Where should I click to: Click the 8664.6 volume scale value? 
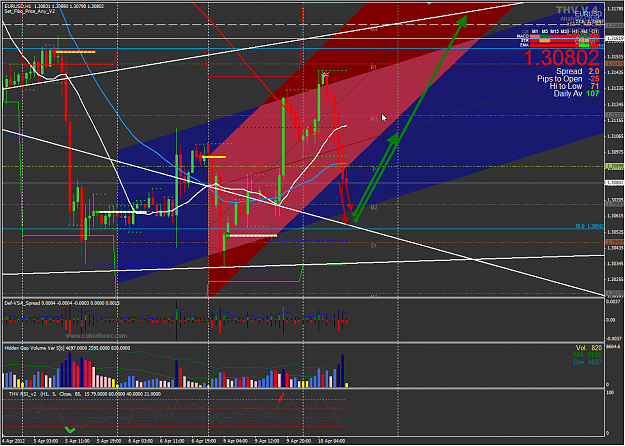(x=613, y=347)
